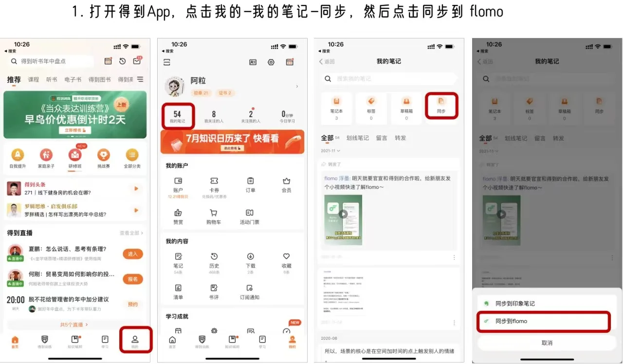Screen dimensions: 623x364
Task: Expand the 2021-11 date dropdown under 全部
Action: 330,151
